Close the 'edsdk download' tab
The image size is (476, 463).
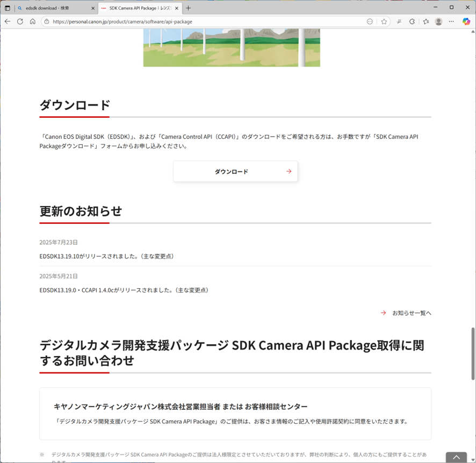point(92,8)
